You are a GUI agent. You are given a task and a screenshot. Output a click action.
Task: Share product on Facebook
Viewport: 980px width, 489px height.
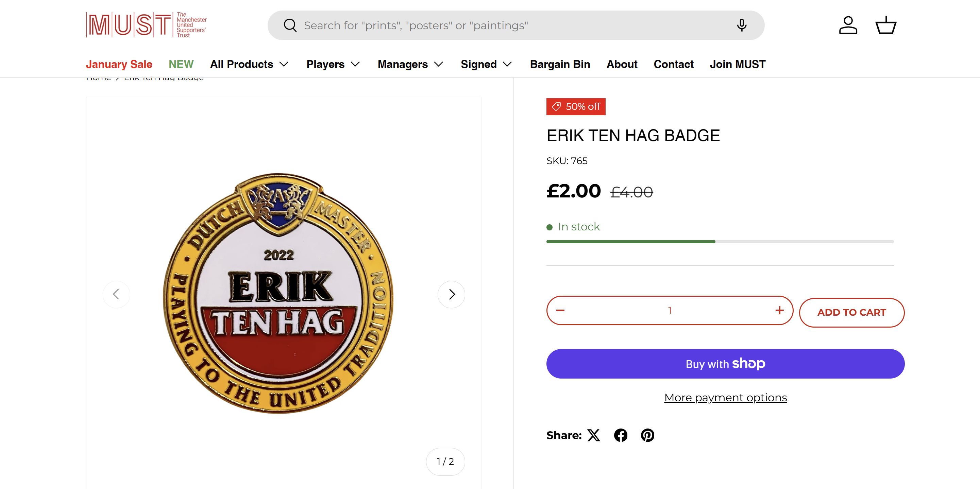621,435
